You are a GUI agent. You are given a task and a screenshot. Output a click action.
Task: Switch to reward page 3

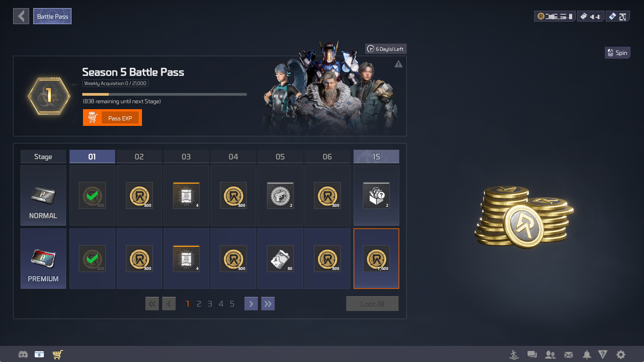click(x=210, y=304)
